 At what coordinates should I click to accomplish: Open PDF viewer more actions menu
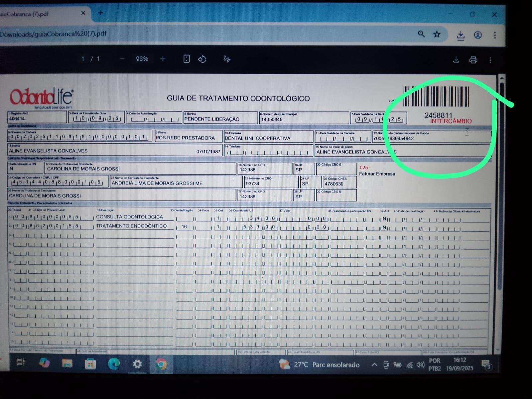(490, 60)
